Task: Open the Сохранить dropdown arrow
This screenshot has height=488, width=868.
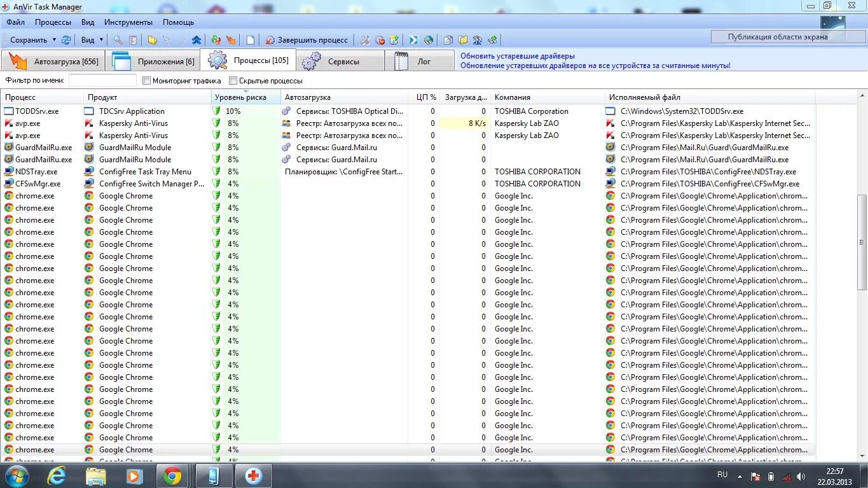Action: (x=53, y=40)
